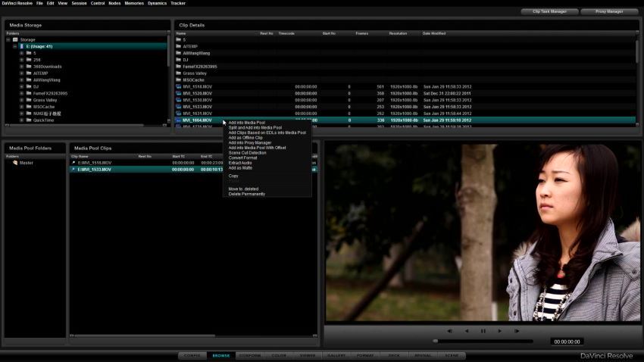
Task: Click the viewer playback scrub slider
Action: [x=483, y=341]
